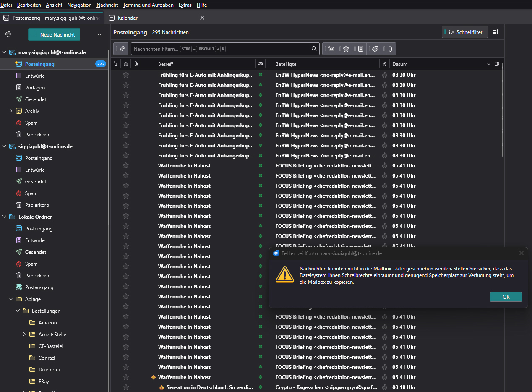Expand the ArbeitsStelle folder
The width and height of the screenshot is (532, 392).
pyautogui.click(x=24, y=335)
